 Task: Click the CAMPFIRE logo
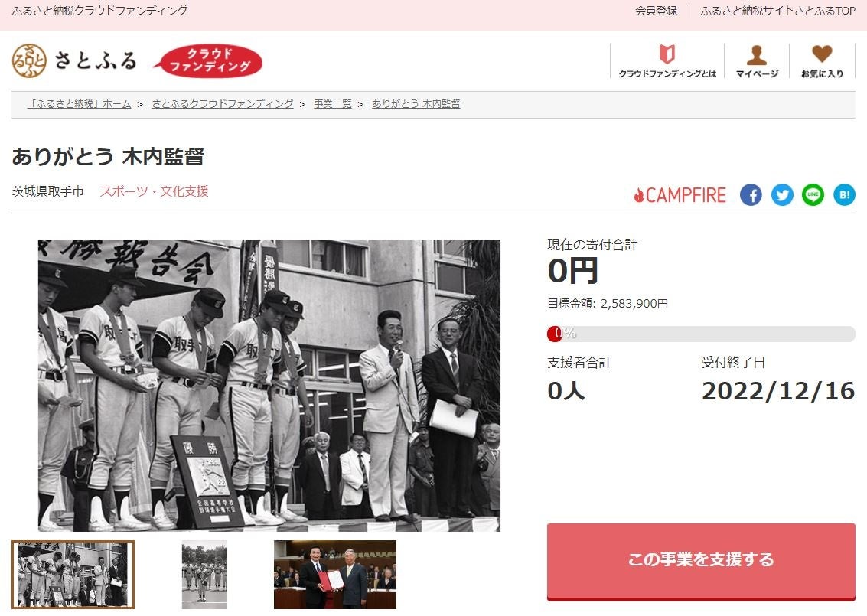680,194
